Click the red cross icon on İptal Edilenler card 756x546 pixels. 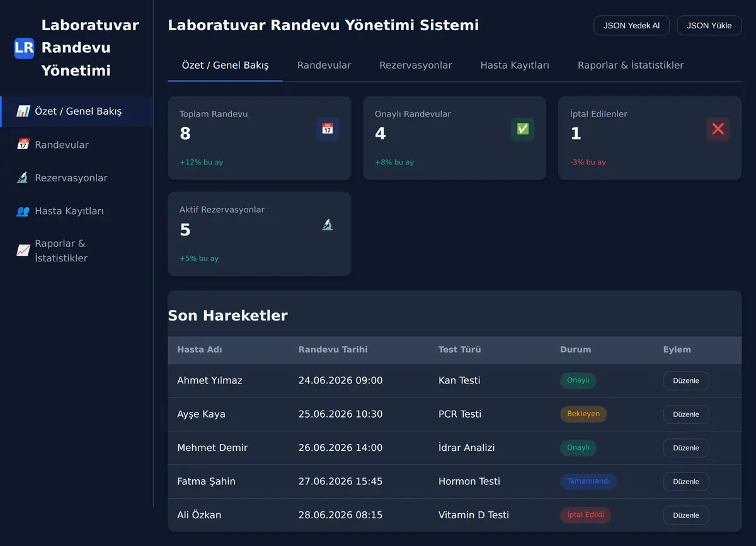click(x=718, y=129)
